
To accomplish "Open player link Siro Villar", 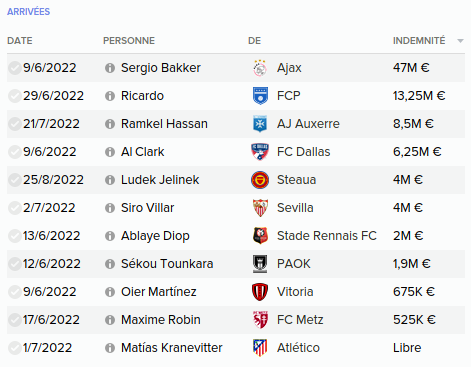I will 147,208.
